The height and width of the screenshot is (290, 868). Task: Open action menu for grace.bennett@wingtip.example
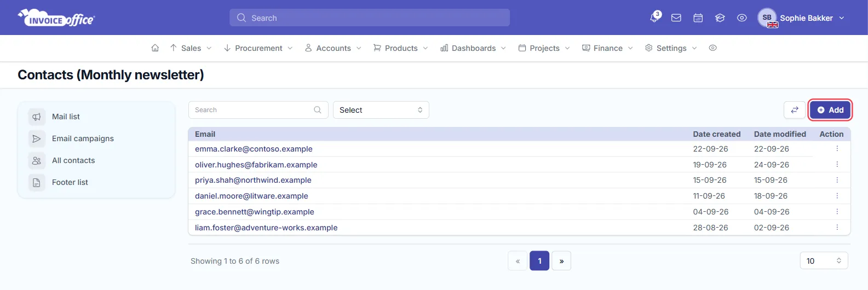837,212
